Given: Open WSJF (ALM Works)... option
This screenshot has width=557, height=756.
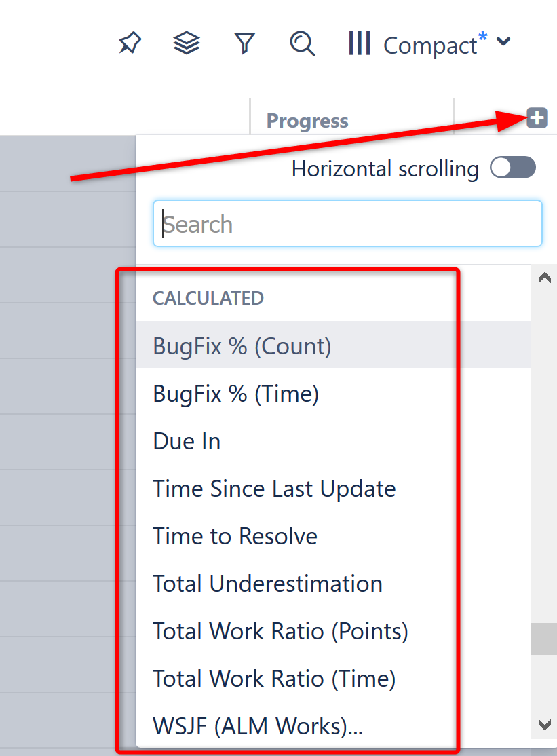Looking at the screenshot, I should pyautogui.click(x=258, y=726).
